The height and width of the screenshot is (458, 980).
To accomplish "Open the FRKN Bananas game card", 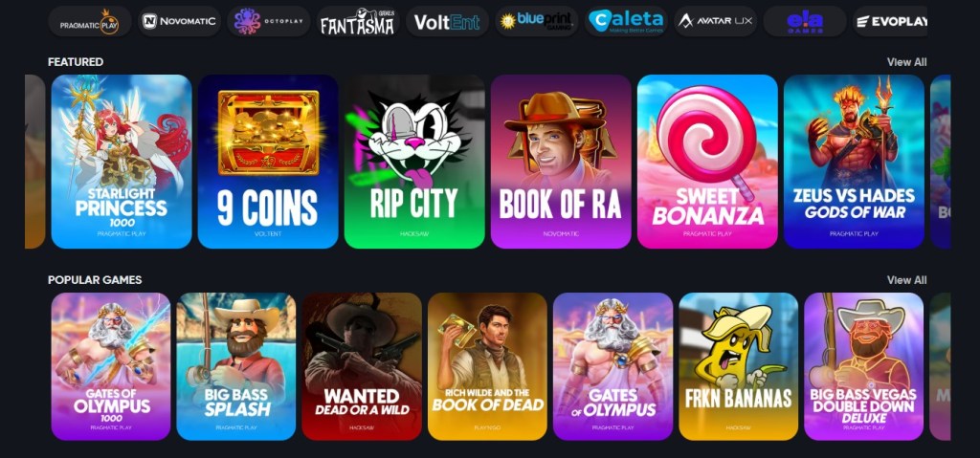I will (739, 367).
